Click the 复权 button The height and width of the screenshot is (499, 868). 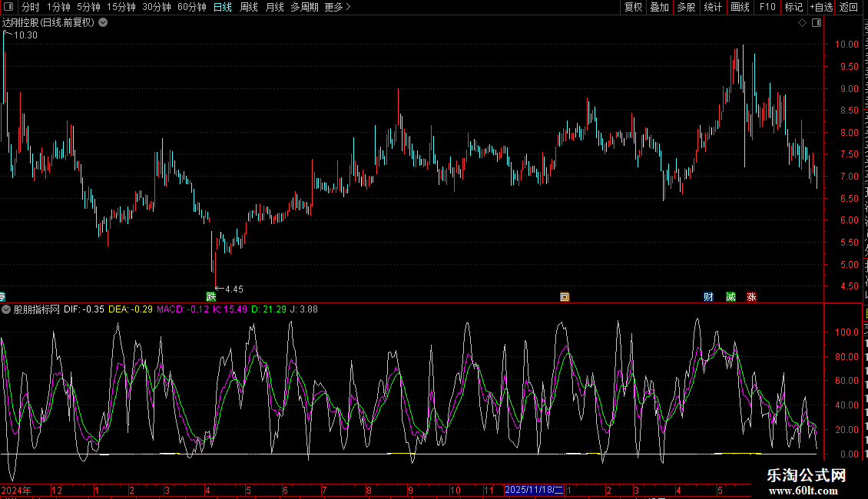tap(633, 7)
